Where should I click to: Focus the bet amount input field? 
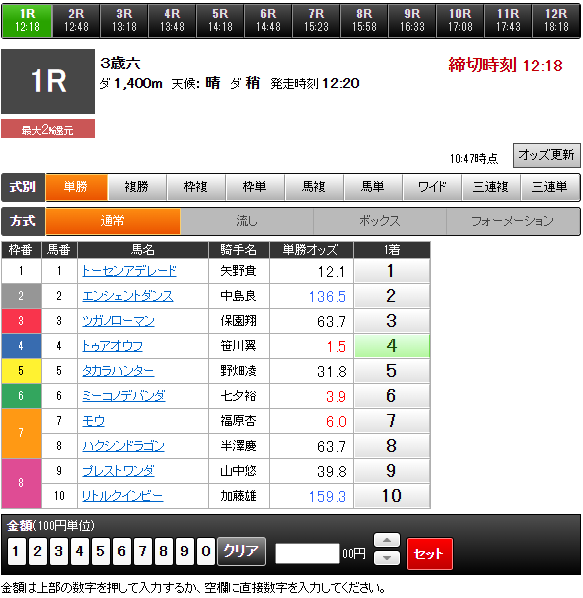click(307, 553)
